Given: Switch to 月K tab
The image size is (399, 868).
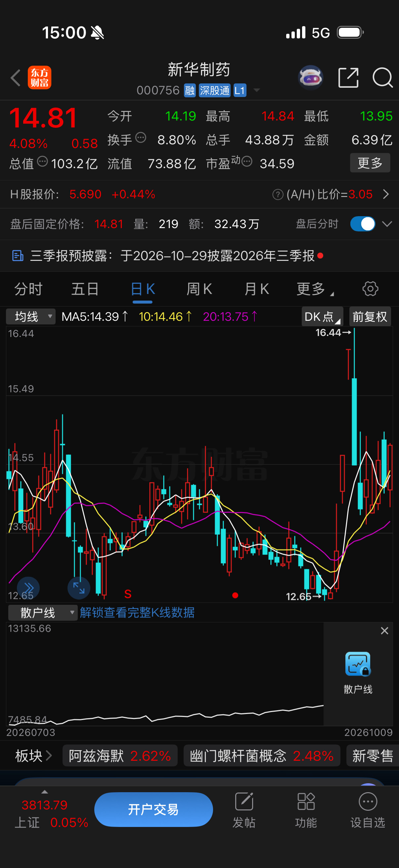Looking at the screenshot, I should click(257, 289).
